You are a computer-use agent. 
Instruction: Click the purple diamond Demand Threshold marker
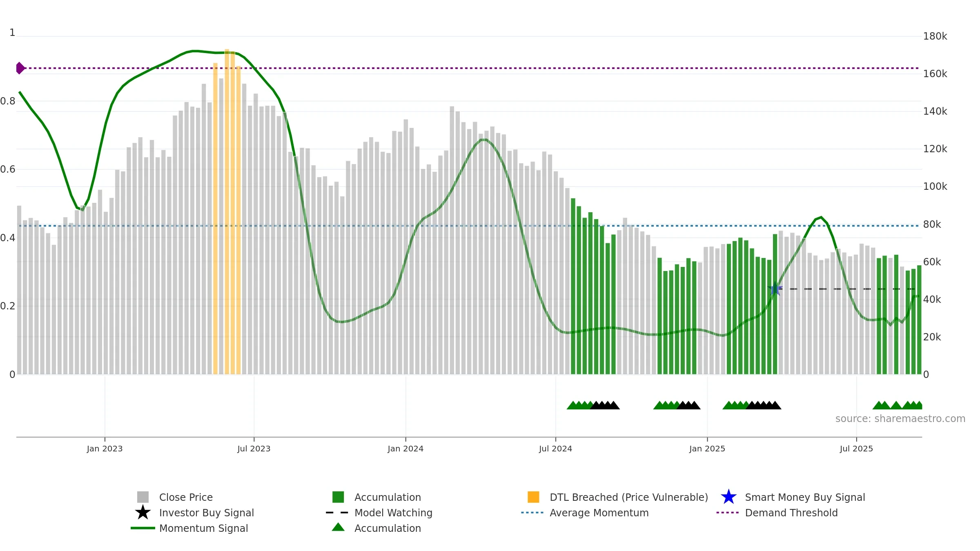coord(20,68)
